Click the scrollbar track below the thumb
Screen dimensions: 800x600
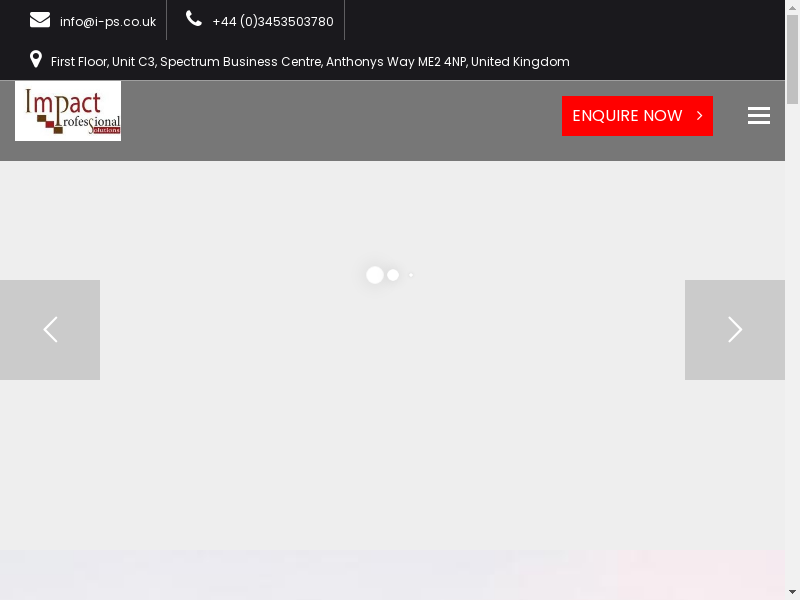(x=792, y=350)
